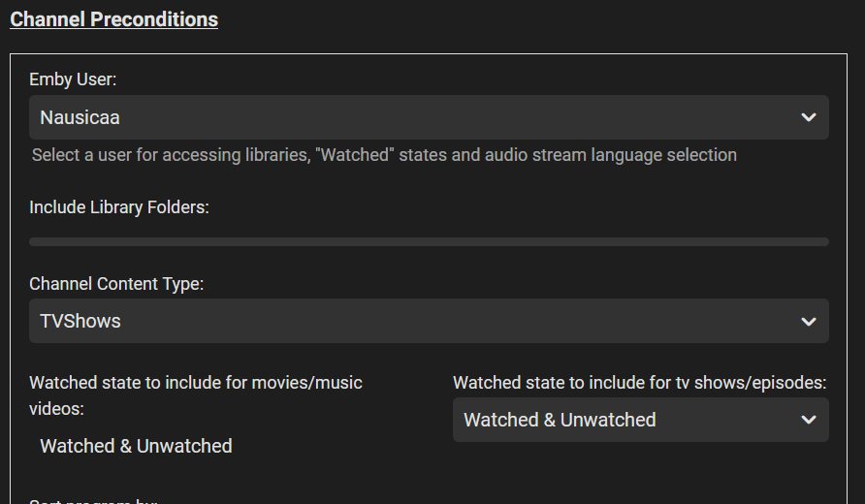Image resolution: width=865 pixels, height=504 pixels.
Task: Expand the Channel Content Type dropdown
Action: [x=429, y=321]
